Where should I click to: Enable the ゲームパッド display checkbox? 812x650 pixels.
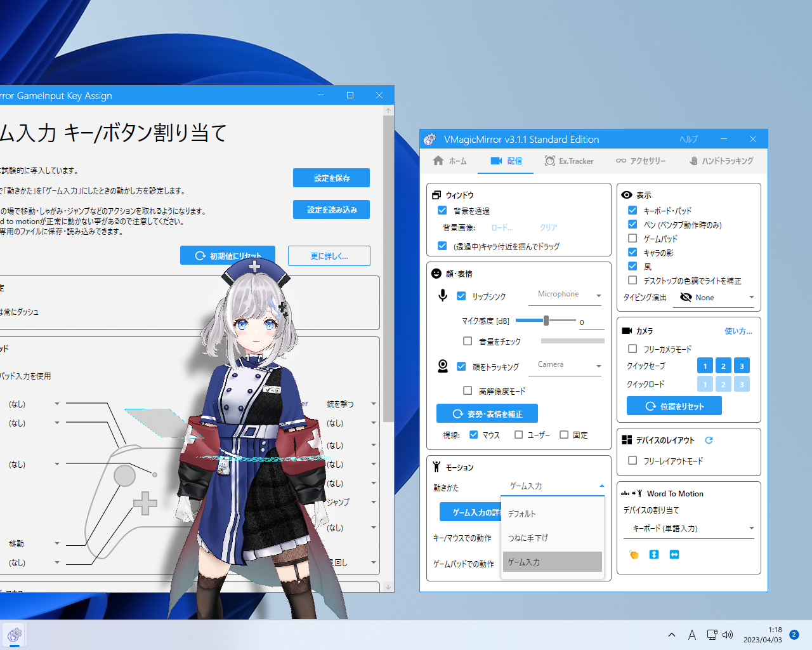tap(632, 238)
